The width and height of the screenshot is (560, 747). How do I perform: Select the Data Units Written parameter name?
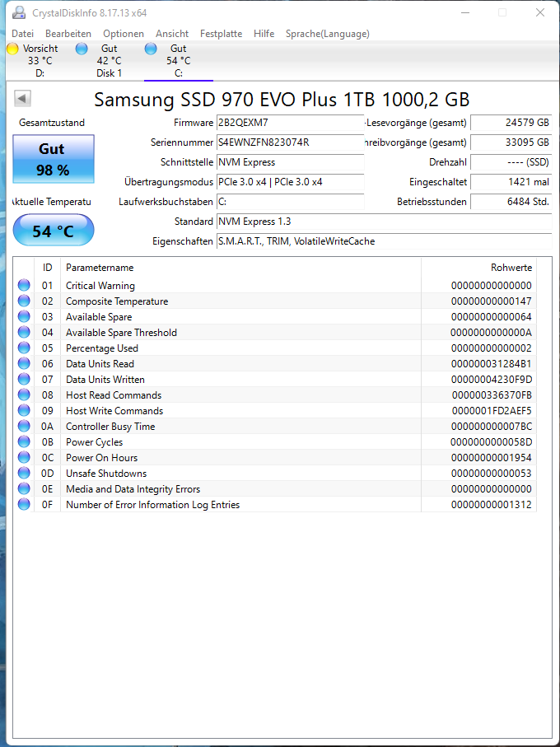105,379
